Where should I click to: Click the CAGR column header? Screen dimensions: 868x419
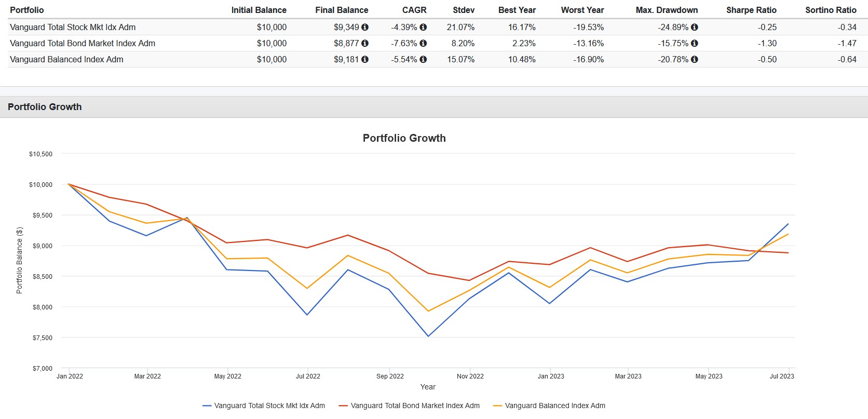(414, 10)
